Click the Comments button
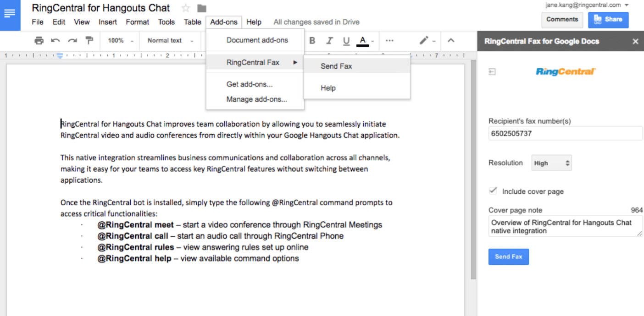The width and height of the screenshot is (644, 316). coord(562,20)
